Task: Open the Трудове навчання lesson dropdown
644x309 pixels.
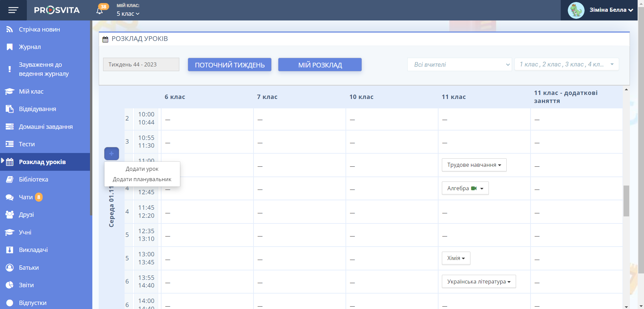Action: [x=474, y=165]
